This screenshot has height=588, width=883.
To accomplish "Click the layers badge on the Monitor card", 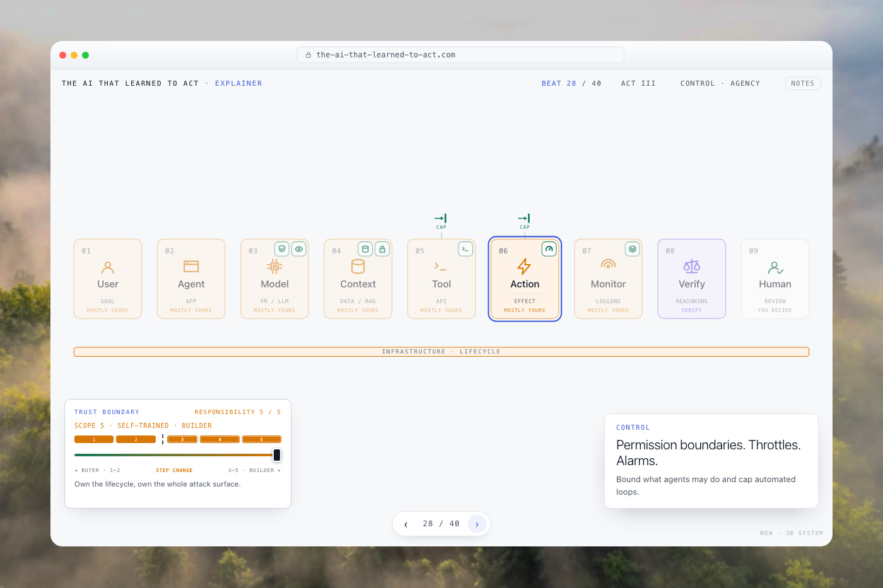I will [x=633, y=249].
